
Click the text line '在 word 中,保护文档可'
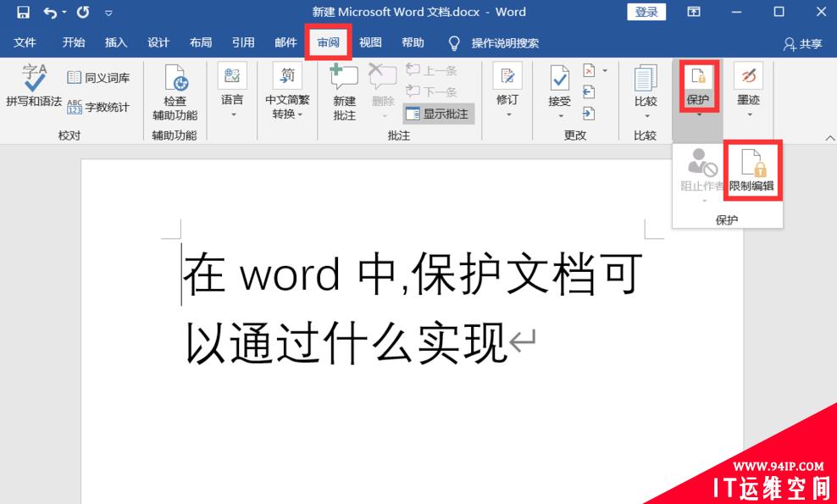[412, 274]
